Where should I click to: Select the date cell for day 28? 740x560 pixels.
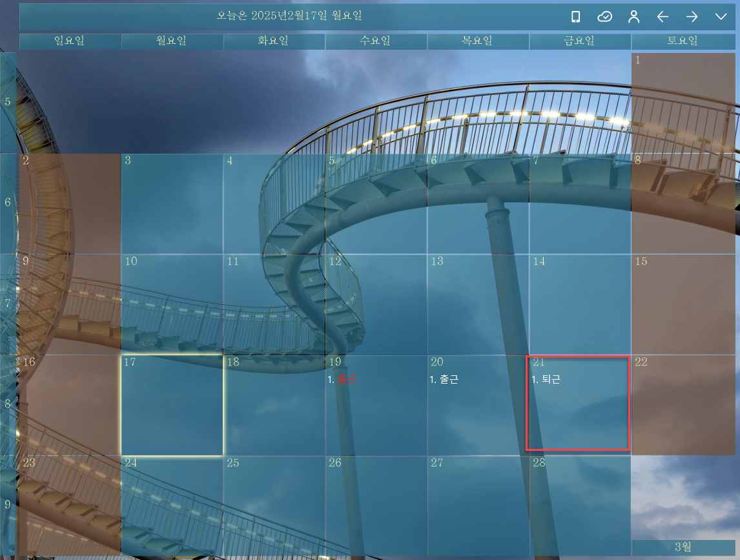click(580, 505)
